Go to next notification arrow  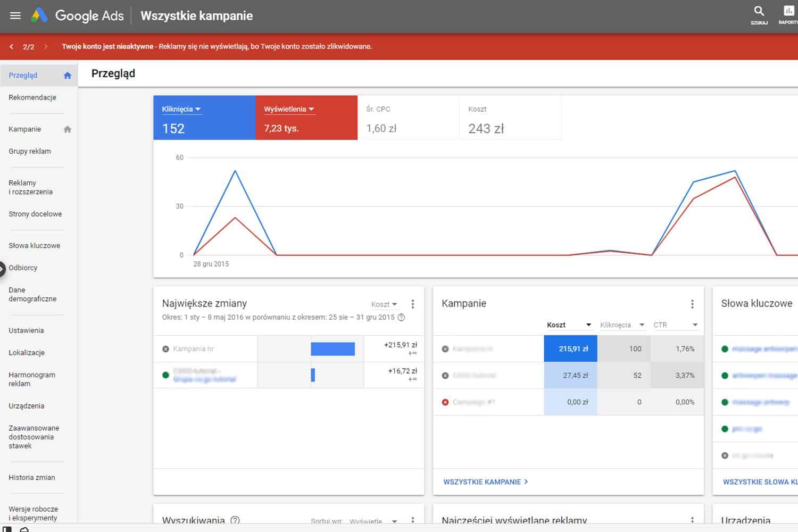46,47
